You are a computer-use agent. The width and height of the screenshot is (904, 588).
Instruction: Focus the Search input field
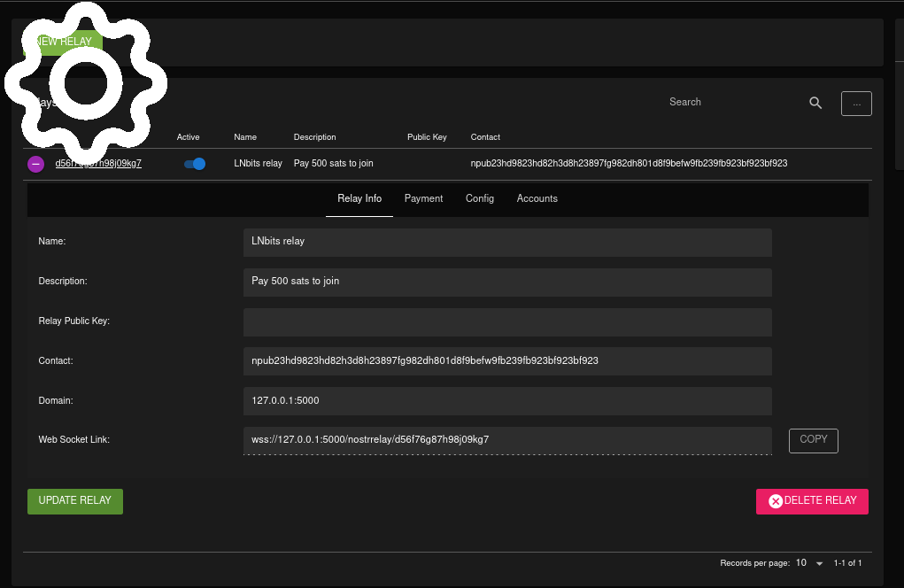point(730,103)
